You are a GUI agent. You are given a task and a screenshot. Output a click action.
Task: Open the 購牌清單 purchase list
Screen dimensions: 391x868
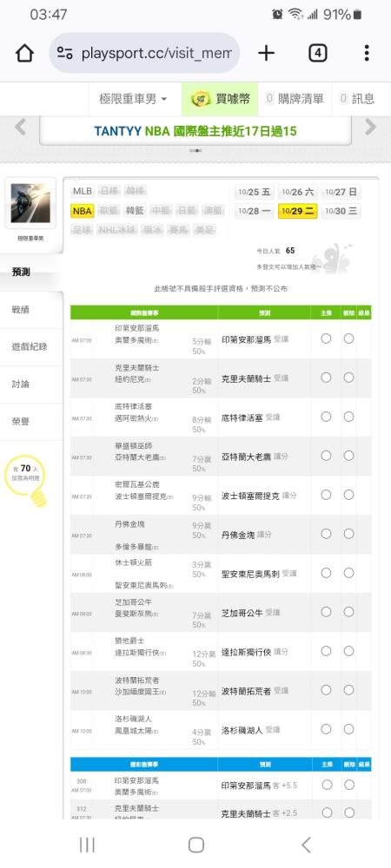pyautogui.click(x=295, y=99)
